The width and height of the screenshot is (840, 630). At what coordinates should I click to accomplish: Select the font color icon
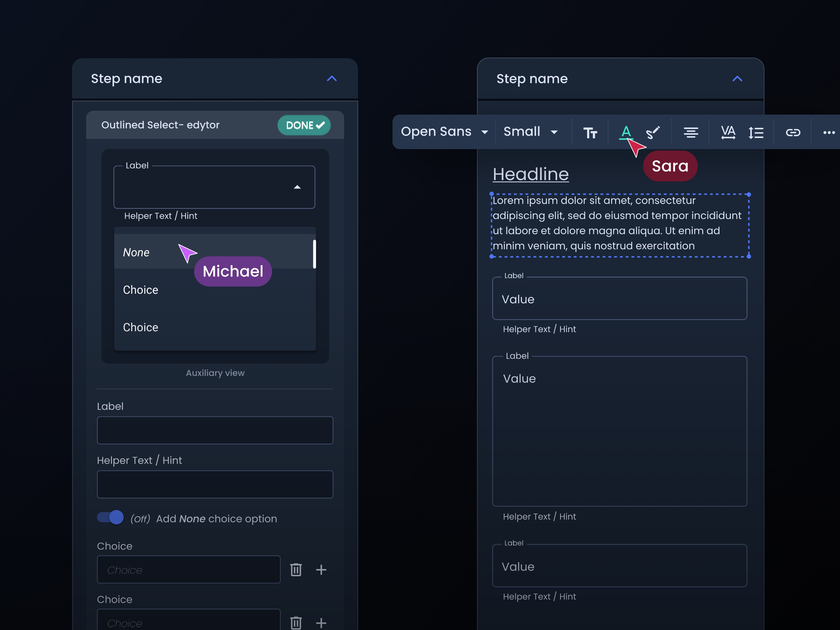[626, 132]
